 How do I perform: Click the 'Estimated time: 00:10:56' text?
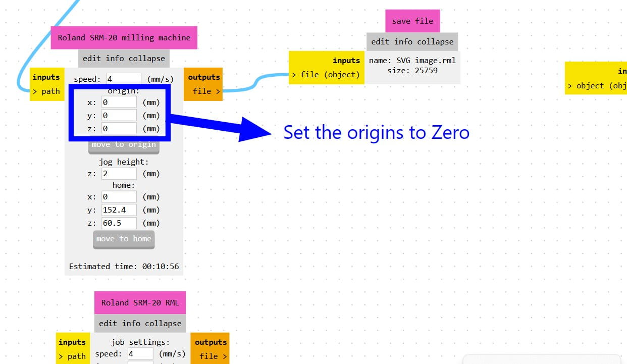tap(124, 267)
